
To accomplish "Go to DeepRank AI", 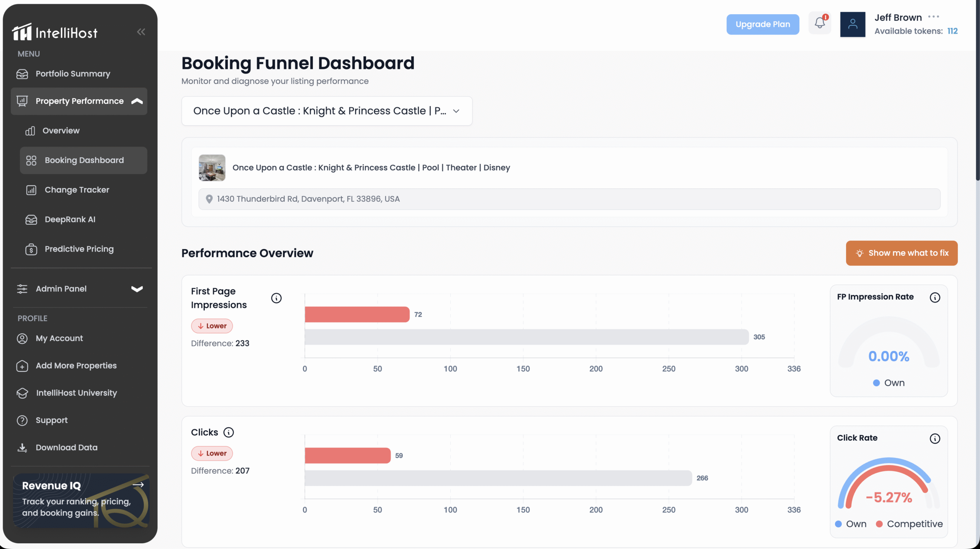I will tap(70, 219).
